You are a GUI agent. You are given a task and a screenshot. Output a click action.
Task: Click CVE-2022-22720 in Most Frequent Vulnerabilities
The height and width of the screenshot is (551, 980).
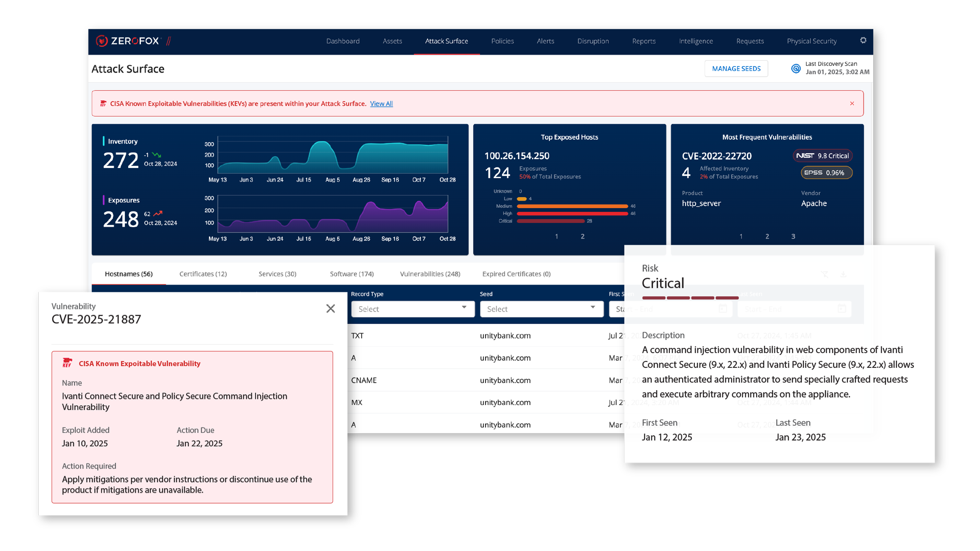716,156
